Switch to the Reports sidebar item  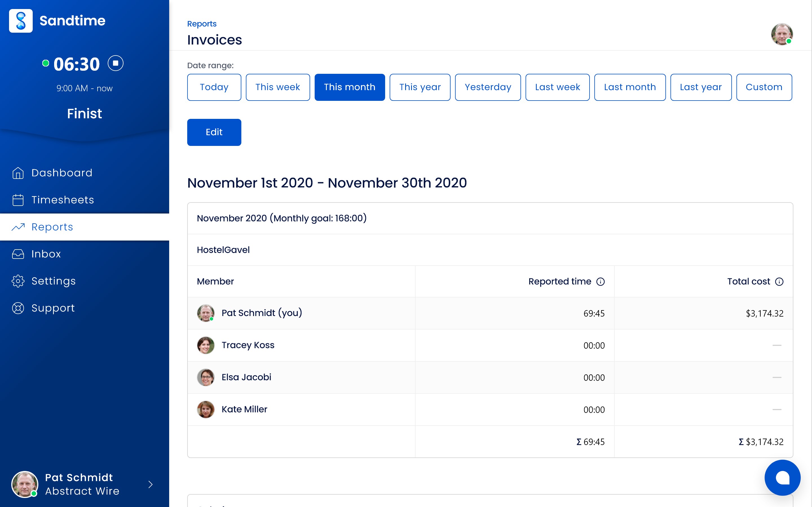[x=52, y=227]
